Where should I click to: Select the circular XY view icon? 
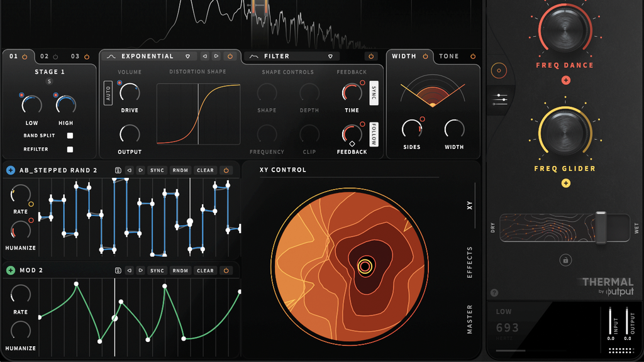pyautogui.click(x=499, y=70)
